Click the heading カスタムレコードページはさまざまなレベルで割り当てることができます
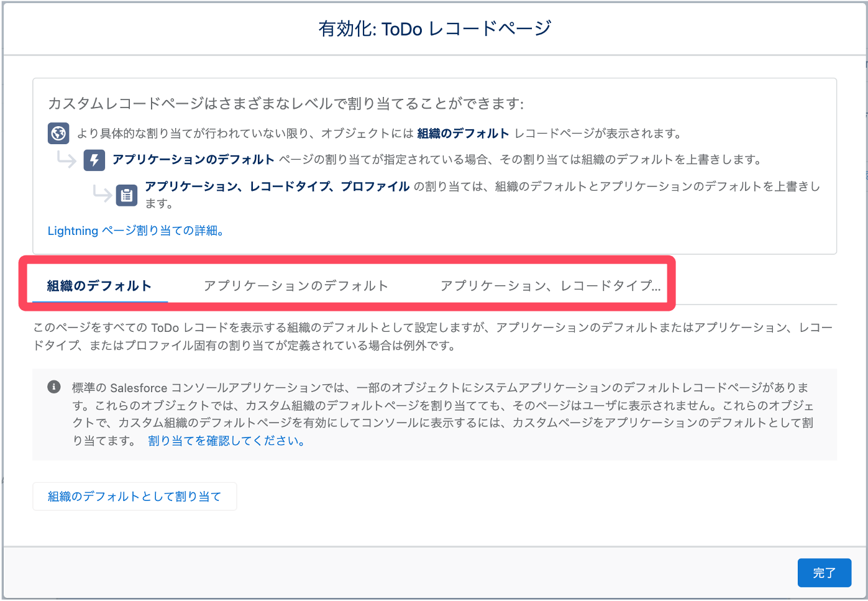Image resolution: width=868 pixels, height=601 pixels. pyautogui.click(x=286, y=103)
